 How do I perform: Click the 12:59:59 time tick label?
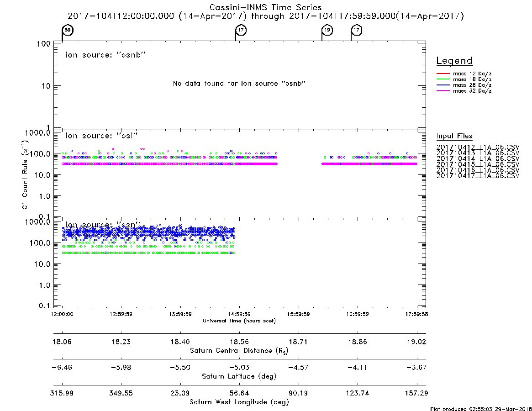[x=121, y=314]
